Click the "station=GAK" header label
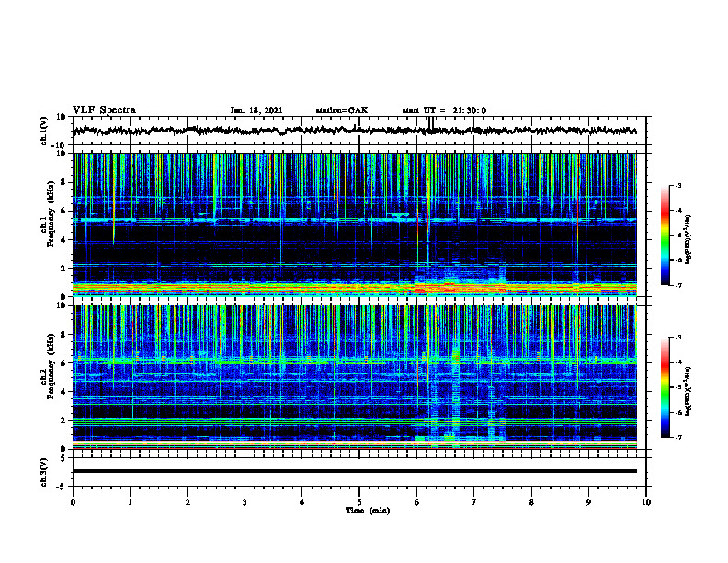This screenshot has height=563, width=728. [342, 110]
